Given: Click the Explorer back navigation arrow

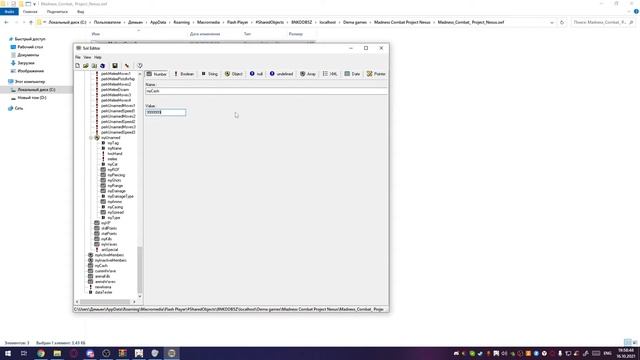Looking at the screenshot, I should coord(6,22).
